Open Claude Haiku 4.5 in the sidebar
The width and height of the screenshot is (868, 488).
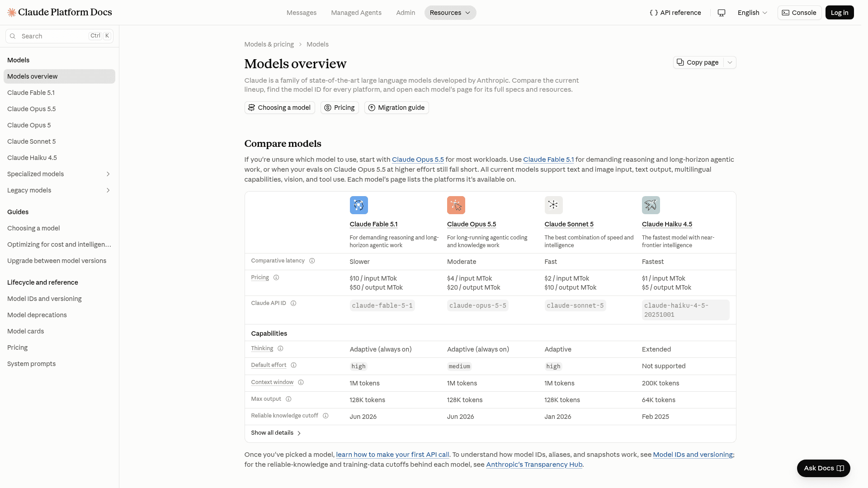click(59, 158)
